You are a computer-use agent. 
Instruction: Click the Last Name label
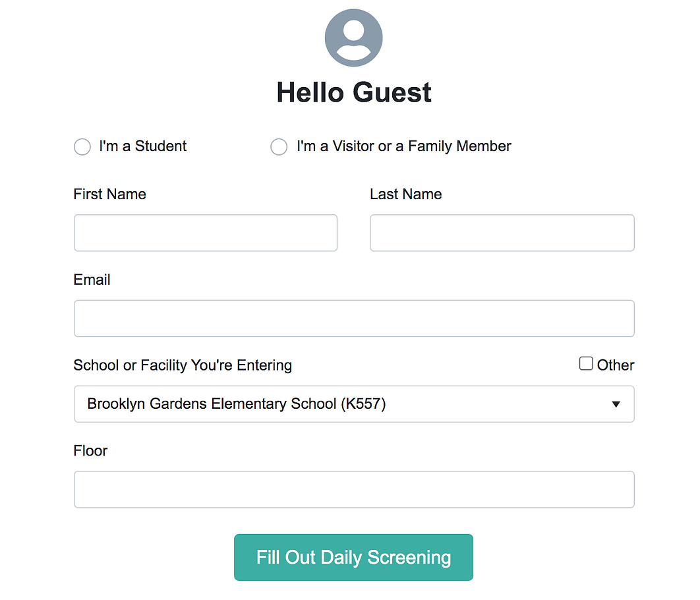tap(406, 195)
